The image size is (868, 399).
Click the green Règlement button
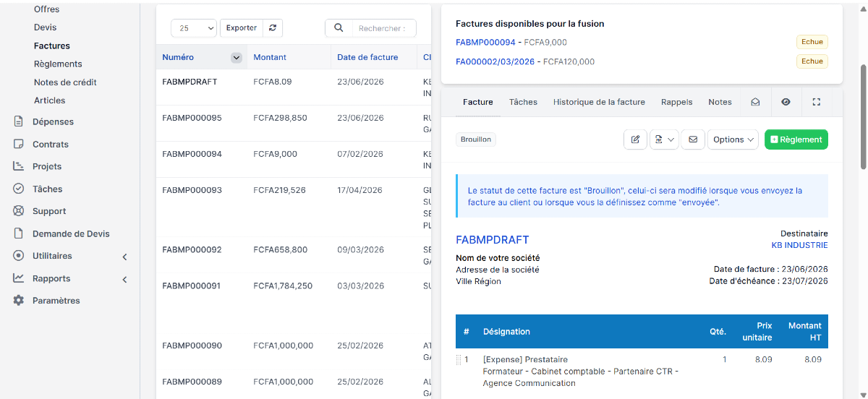pos(796,140)
